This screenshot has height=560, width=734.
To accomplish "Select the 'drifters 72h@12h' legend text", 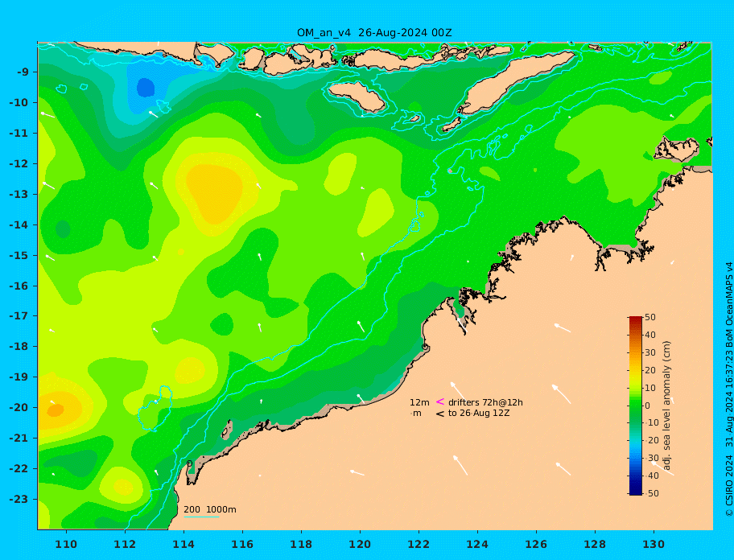I will click(485, 402).
